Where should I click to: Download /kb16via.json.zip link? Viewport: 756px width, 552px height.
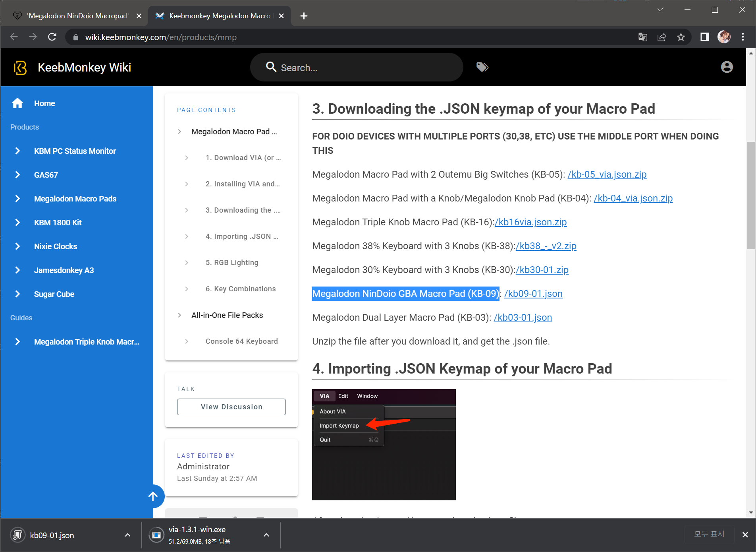[530, 222]
